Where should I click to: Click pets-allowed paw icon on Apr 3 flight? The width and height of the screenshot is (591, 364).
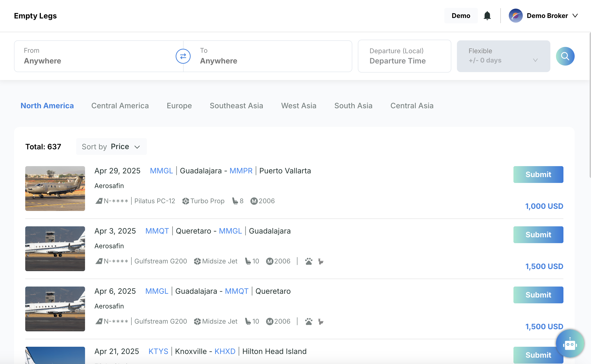click(x=309, y=261)
